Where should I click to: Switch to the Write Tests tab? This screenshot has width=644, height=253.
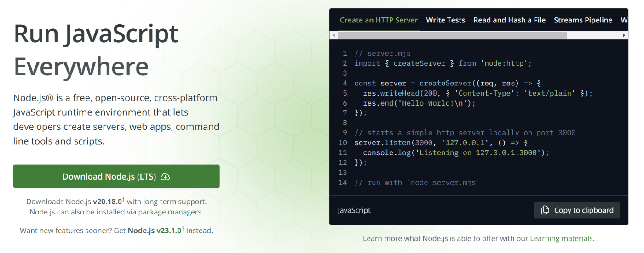click(445, 20)
